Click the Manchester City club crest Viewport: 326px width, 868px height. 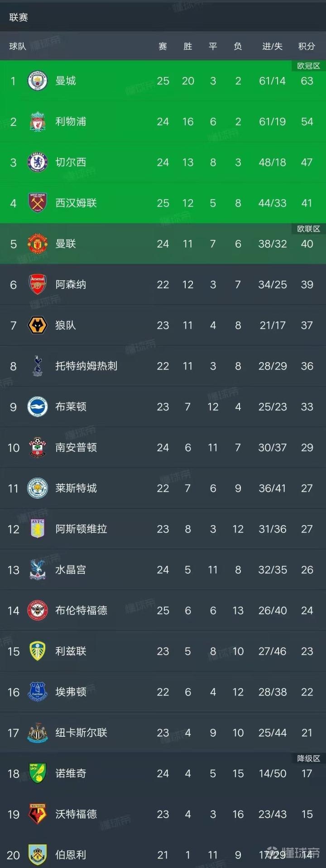pos(38,81)
